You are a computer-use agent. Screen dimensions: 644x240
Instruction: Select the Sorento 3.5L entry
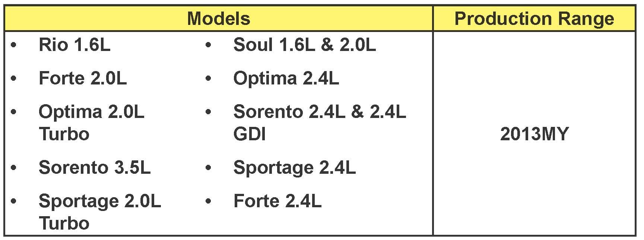coord(95,167)
